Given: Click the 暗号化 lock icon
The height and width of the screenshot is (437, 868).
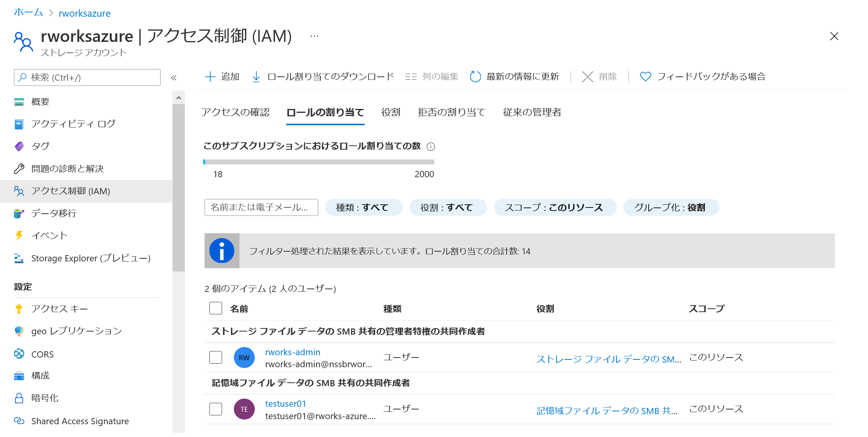Looking at the screenshot, I should [x=19, y=398].
